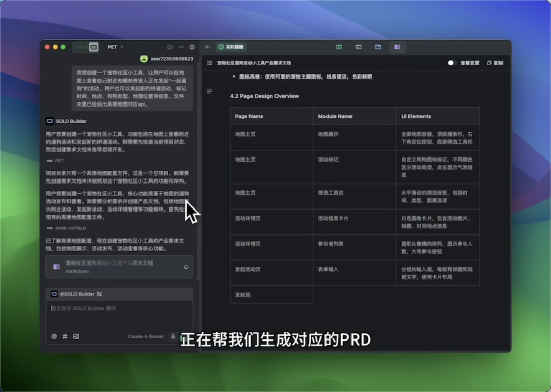Open the PET project dropdown
The height and width of the screenshot is (392, 551).
[116, 47]
